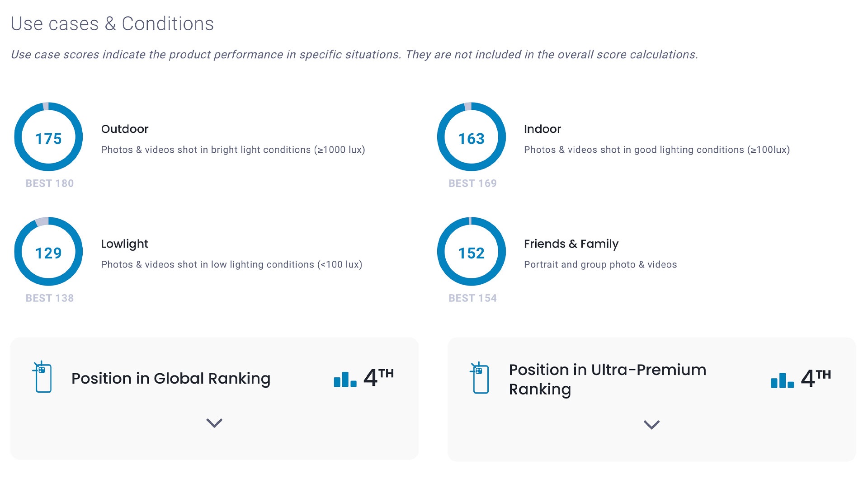Click the smartphone icon beside Global Ranking

pos(42,377)
